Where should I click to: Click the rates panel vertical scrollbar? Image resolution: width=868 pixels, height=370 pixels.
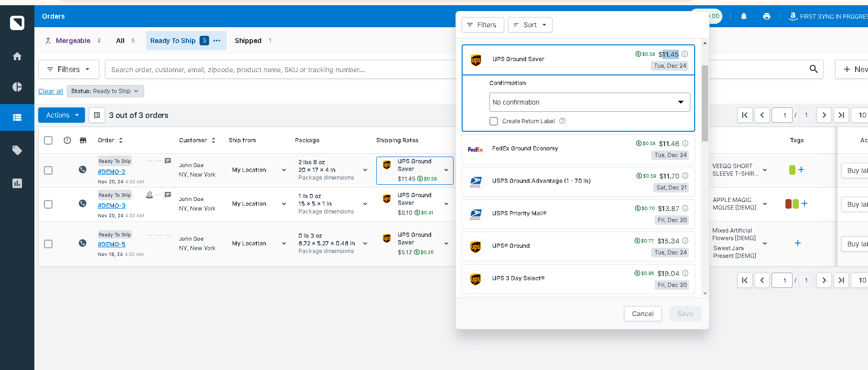tap(705, 103)
